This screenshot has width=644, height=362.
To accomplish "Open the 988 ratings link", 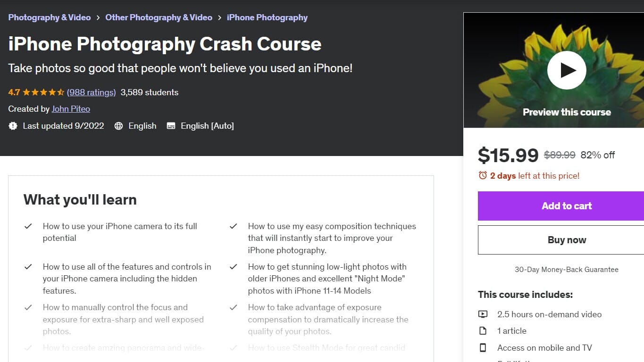I will (x=91, y=92).
